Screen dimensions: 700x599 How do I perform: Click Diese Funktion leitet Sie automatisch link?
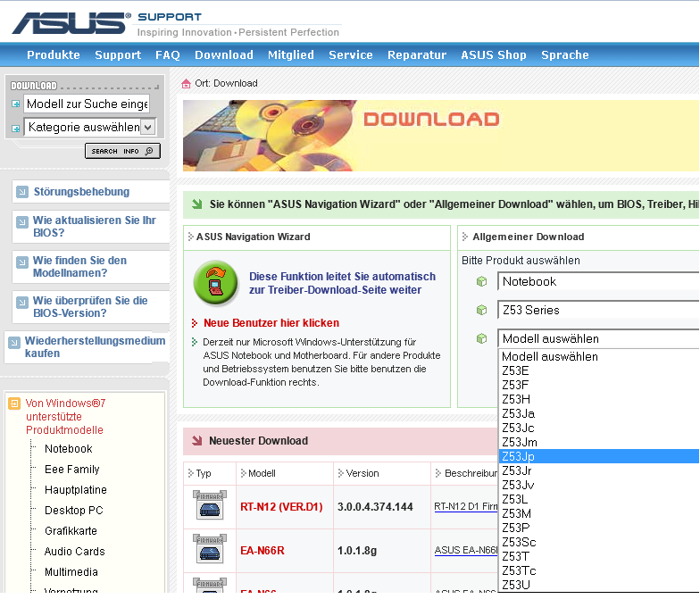pos(342,283)
